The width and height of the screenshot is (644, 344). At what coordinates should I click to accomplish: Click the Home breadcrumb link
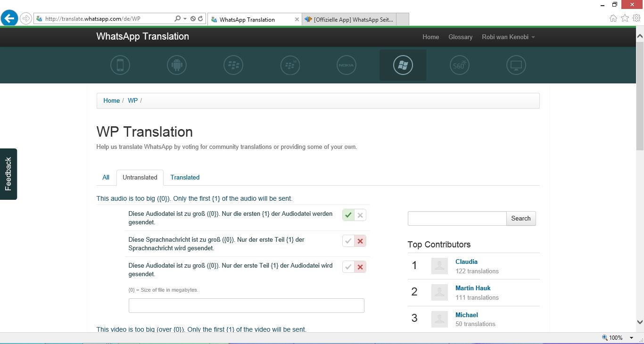[112, 100]
